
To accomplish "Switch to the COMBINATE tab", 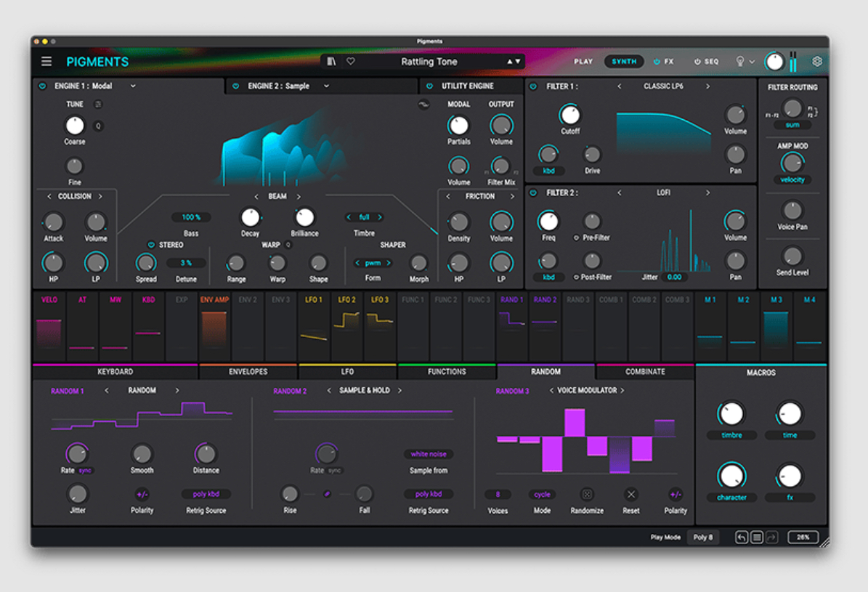I will (x=645, y=372).
